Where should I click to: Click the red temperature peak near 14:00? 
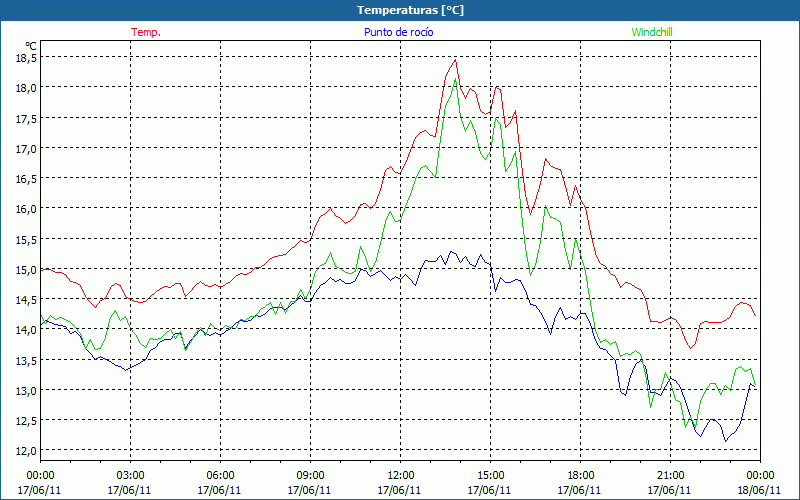click(x=455, y=60)
